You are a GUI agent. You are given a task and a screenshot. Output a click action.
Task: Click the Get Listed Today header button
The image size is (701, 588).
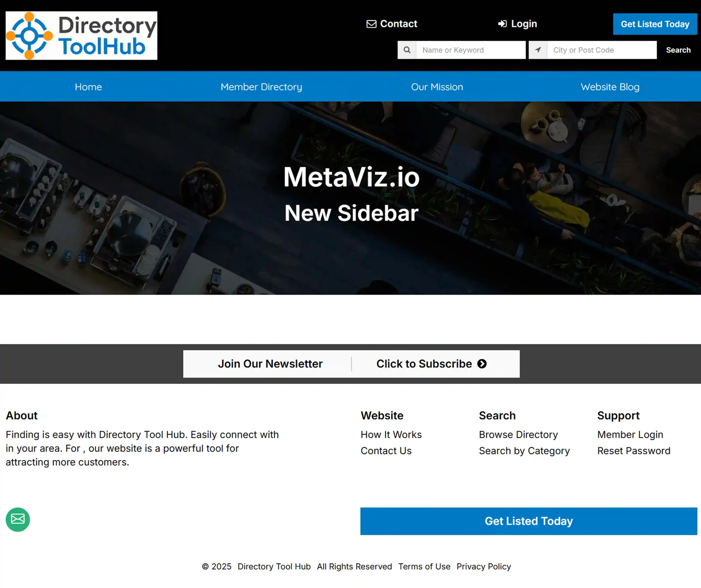point(655,24)
